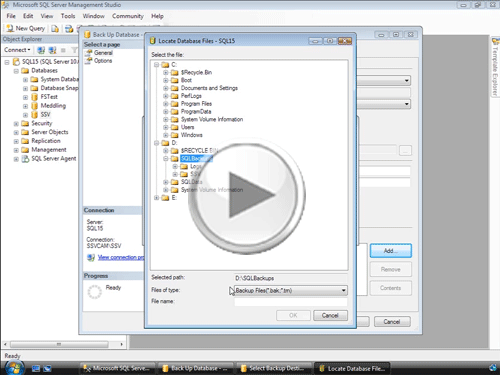Click Cancel in Locate Database Files dialog
The height and width of the screenshot is (375, 500).
click(330, 315)
